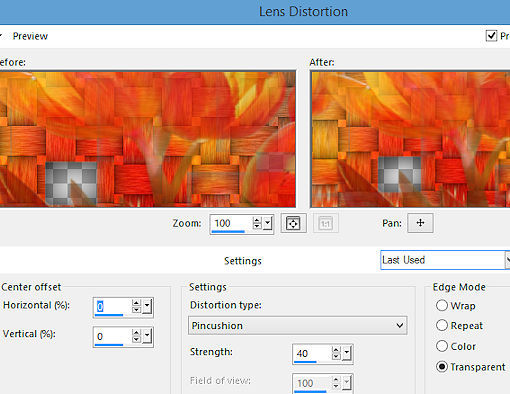Click the After preview image
Viewport: 510px width, 394px height.
pyautogui.click(x=410, y=139)
